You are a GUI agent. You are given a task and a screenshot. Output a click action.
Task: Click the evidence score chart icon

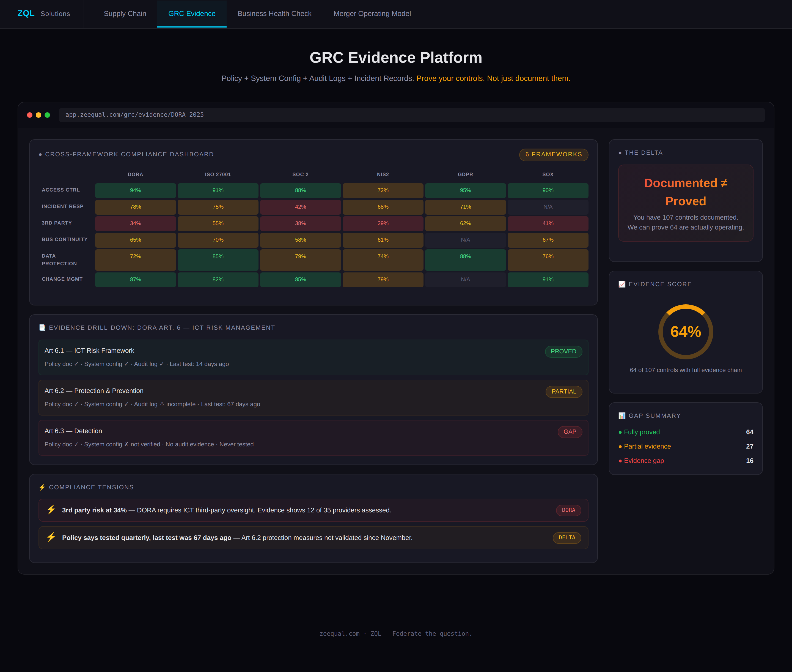(622, 284)
